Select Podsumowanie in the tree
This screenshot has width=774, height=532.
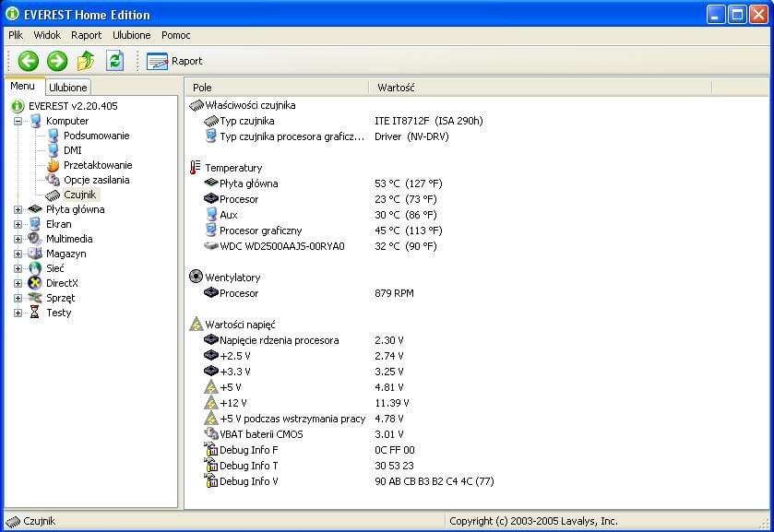[96, 136]
